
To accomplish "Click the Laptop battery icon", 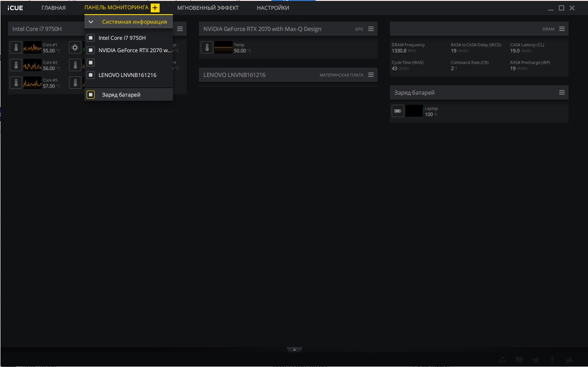I will tap(398, 111).
